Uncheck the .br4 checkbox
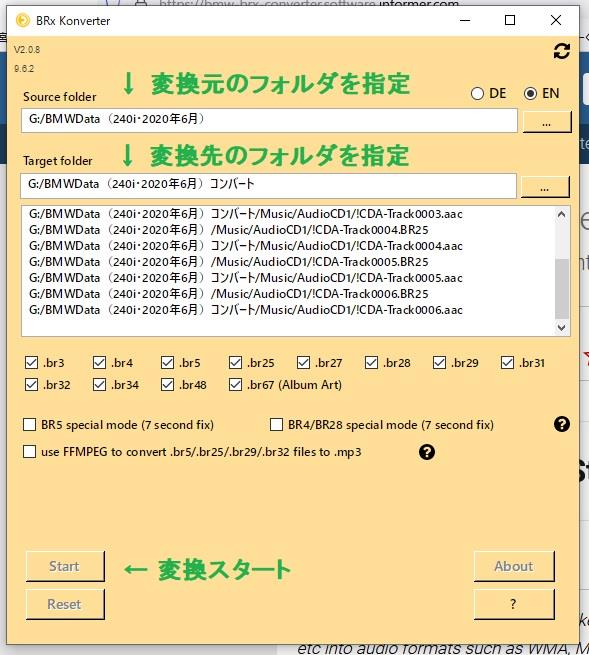Image resolution: width=589 pixels, height=655 pixels. (x=99, y=362)
